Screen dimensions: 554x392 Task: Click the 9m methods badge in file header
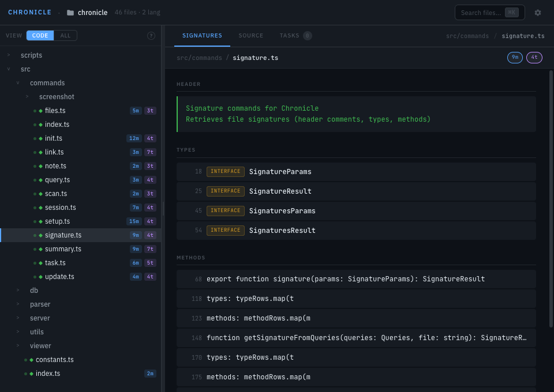(515, 58)
